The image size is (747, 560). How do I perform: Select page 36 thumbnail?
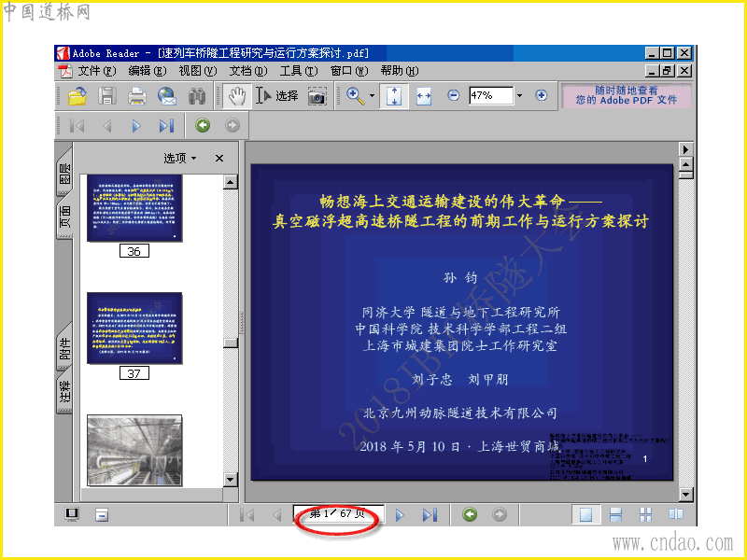pyautogui.click(x=134, y=207)
